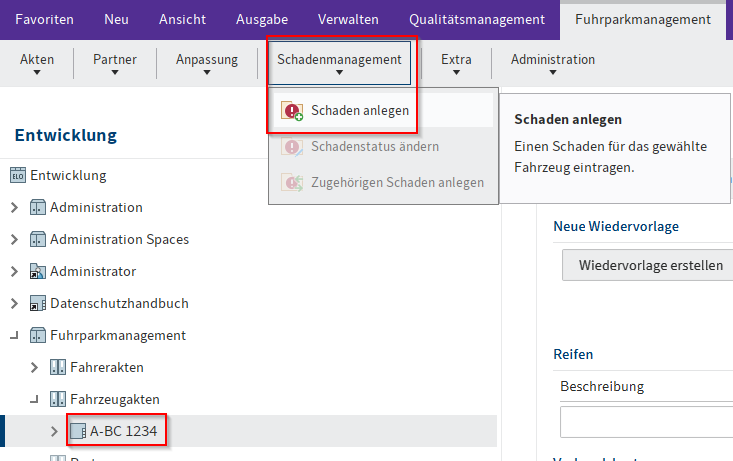This screenshot has width=733, height=461.
Task: Click the A-BC 1234 vehicle file icon
Action: click(78, 431)
